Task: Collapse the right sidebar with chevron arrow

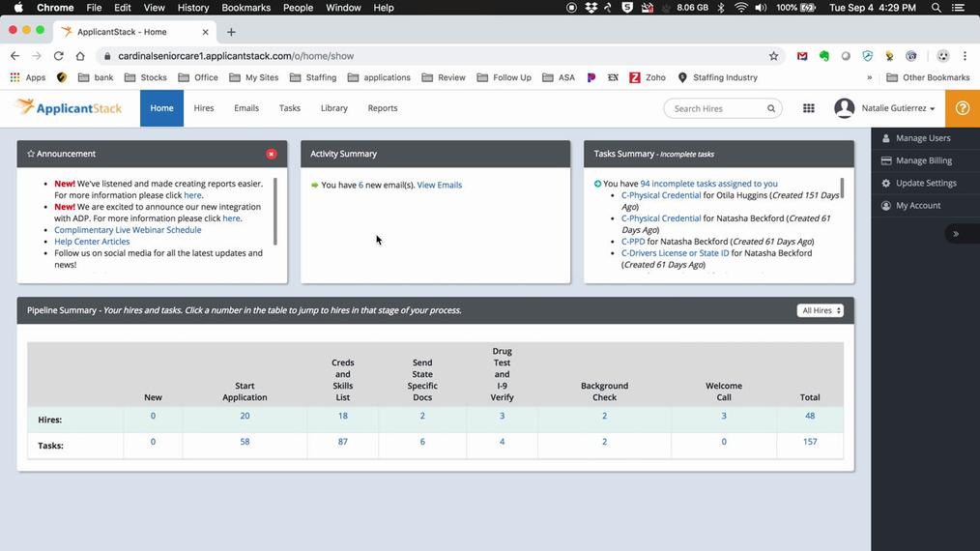Action: [x=956, y=234]
